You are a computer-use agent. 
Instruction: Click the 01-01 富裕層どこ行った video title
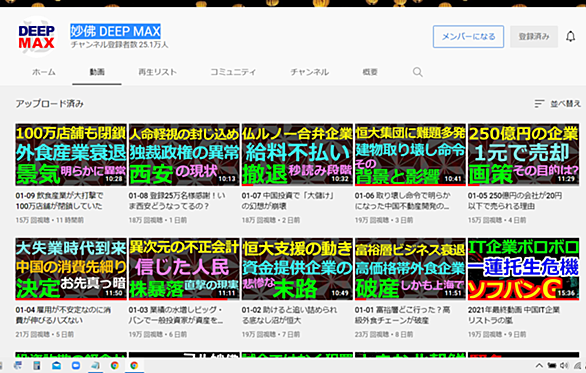pos(403,315)
